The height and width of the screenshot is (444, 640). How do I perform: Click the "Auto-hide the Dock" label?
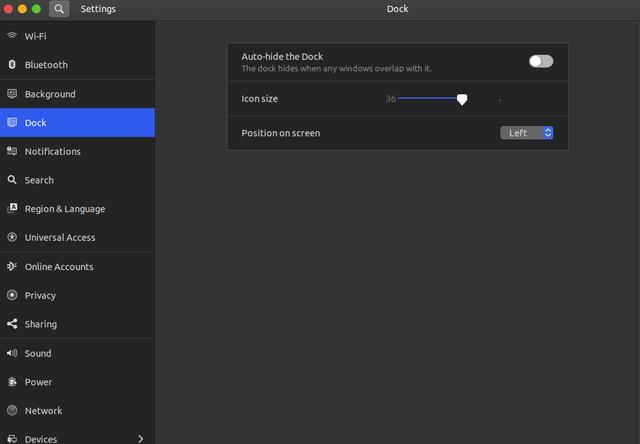282,56
